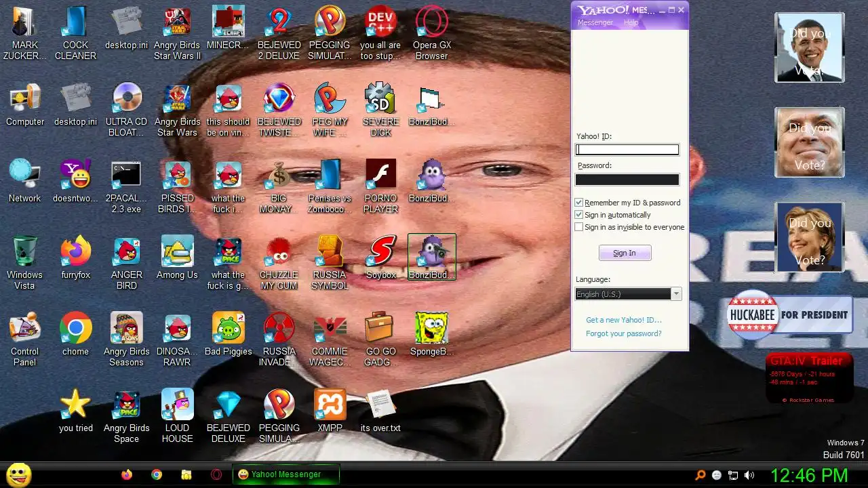The image size is (868, 488).
Task: Open the LOUD HOUSE desktop icon
Action: point(178,415)
